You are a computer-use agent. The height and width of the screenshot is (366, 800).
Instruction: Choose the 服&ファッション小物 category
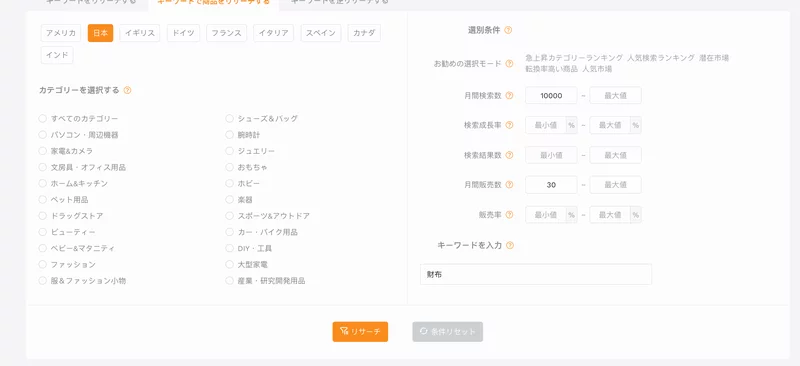coord(43,281)
